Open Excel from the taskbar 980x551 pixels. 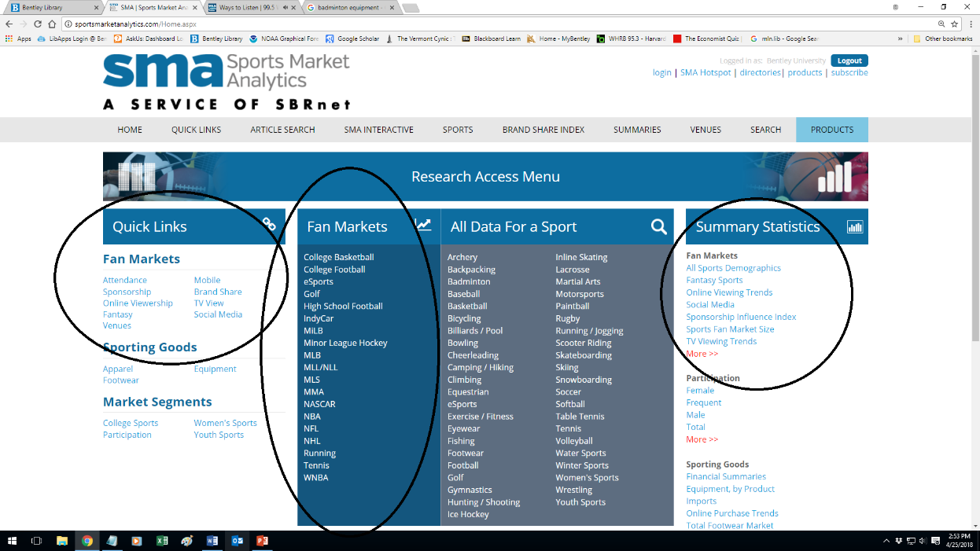161,541
